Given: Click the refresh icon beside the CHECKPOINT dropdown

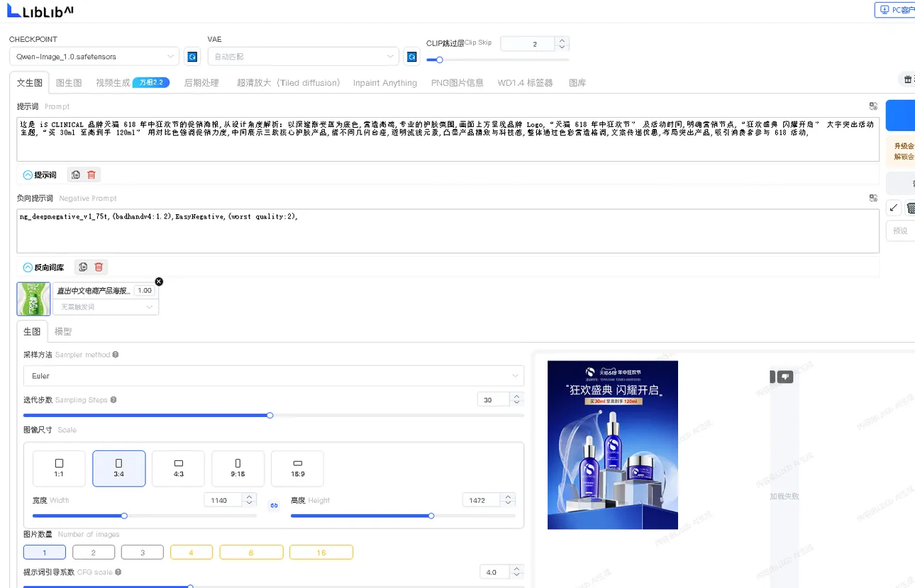Looking at the screenshot, I should 192,56.
